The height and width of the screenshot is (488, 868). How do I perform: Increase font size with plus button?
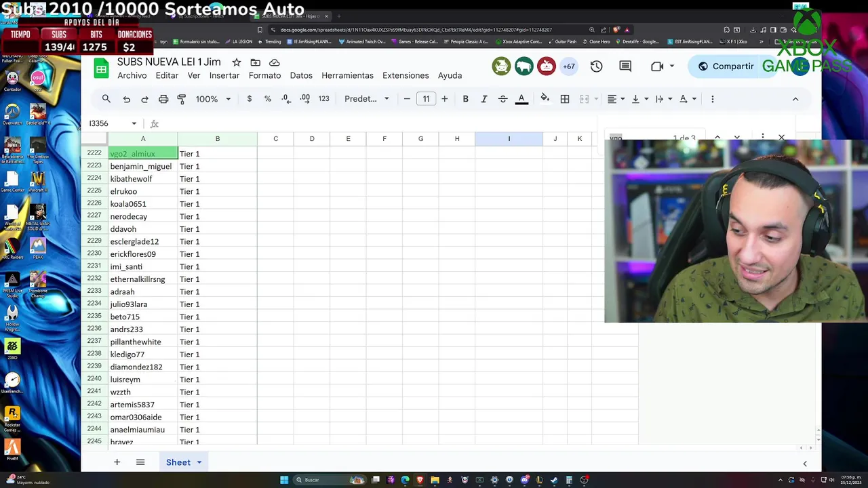click(x=444, y=99)
